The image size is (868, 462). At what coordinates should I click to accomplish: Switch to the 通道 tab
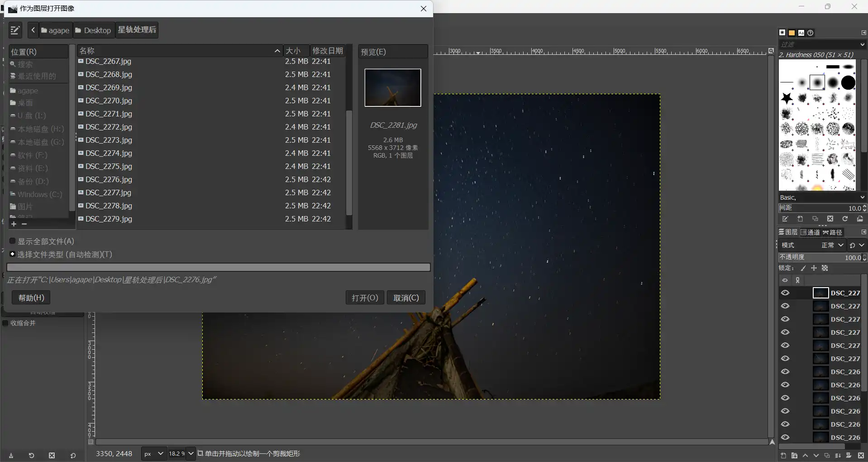810,232
